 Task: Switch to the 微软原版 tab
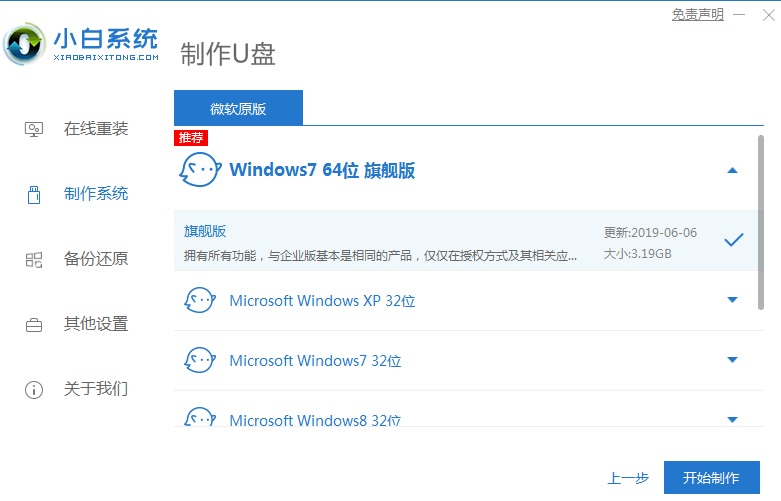[238, 108]
